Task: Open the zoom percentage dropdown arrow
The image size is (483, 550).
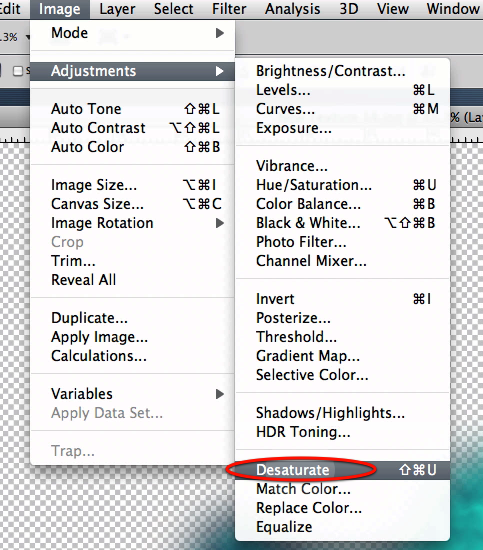Action: [27, 37]
